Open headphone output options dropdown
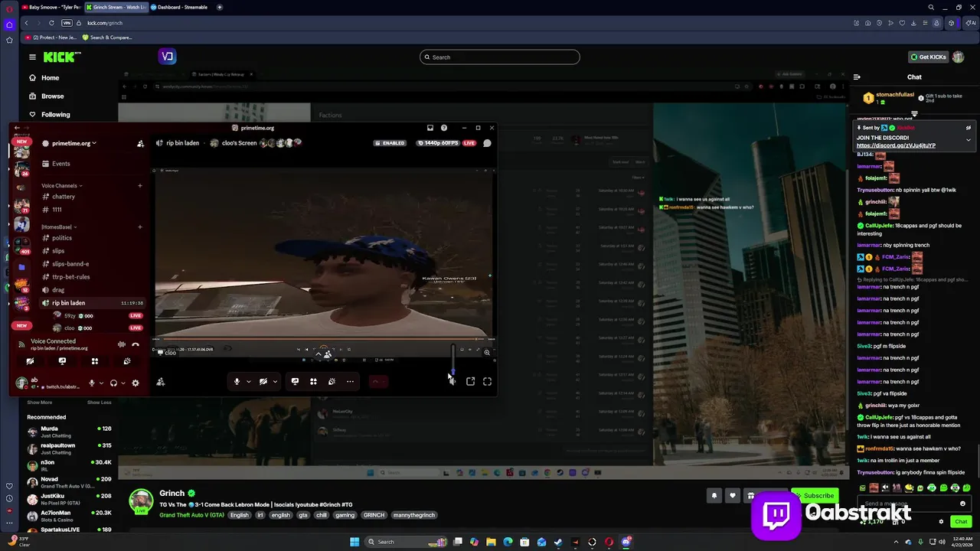This screenshot has width=980, height=551. click(x=122, y=383)
